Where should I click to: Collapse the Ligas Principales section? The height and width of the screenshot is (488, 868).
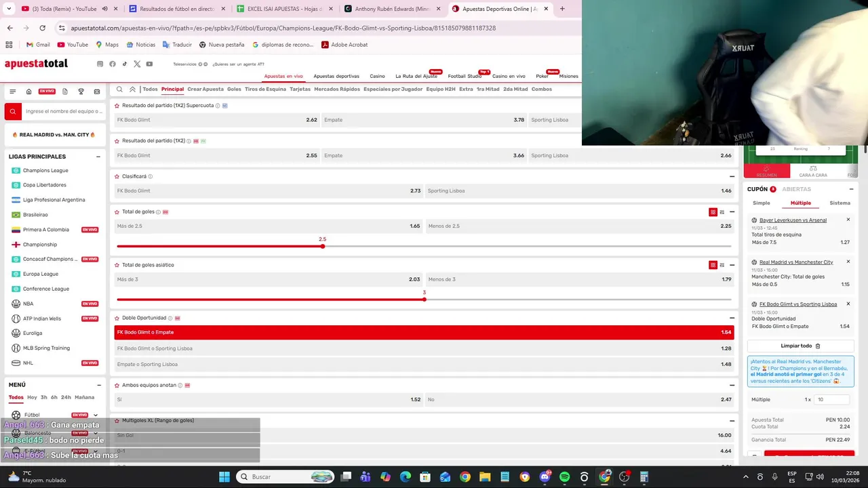(x=98, y=157)
